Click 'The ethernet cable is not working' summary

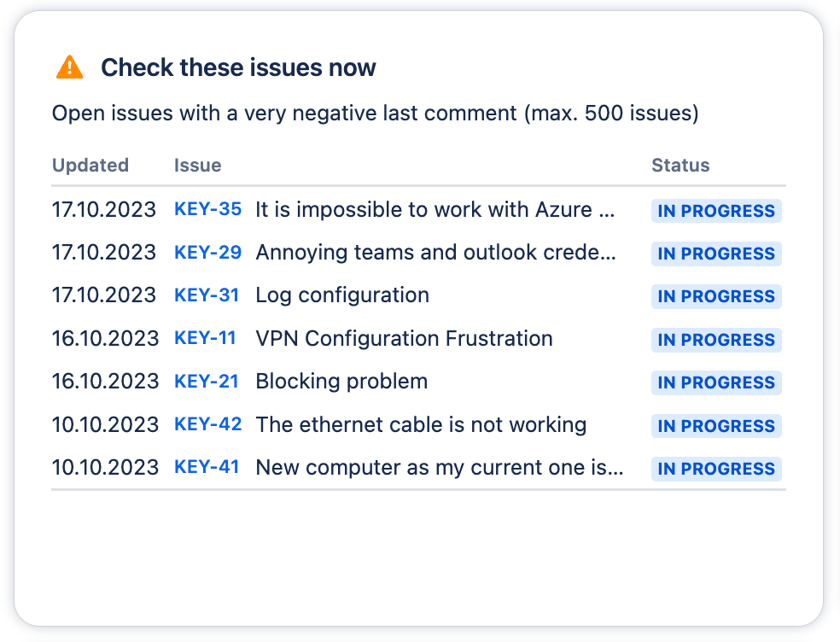421,424
